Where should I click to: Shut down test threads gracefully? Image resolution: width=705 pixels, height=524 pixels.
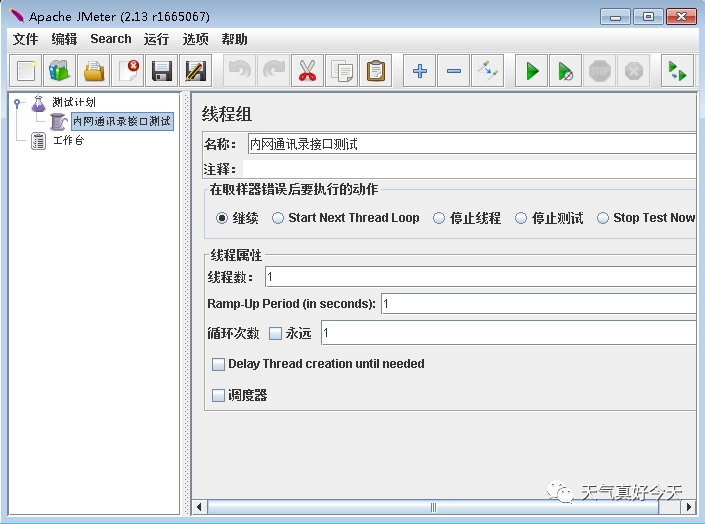click(634, 71)
